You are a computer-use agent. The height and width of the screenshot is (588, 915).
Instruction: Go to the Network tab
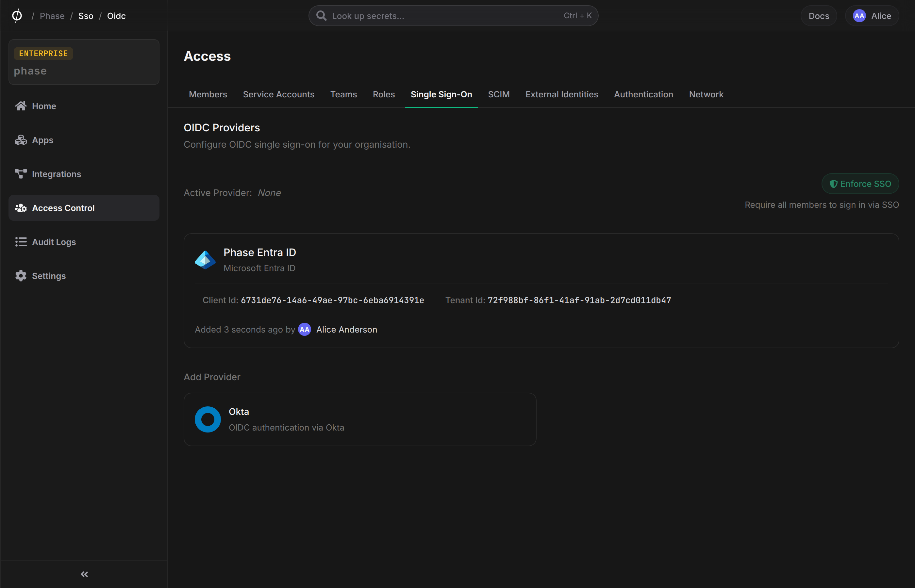pos(706,94)
